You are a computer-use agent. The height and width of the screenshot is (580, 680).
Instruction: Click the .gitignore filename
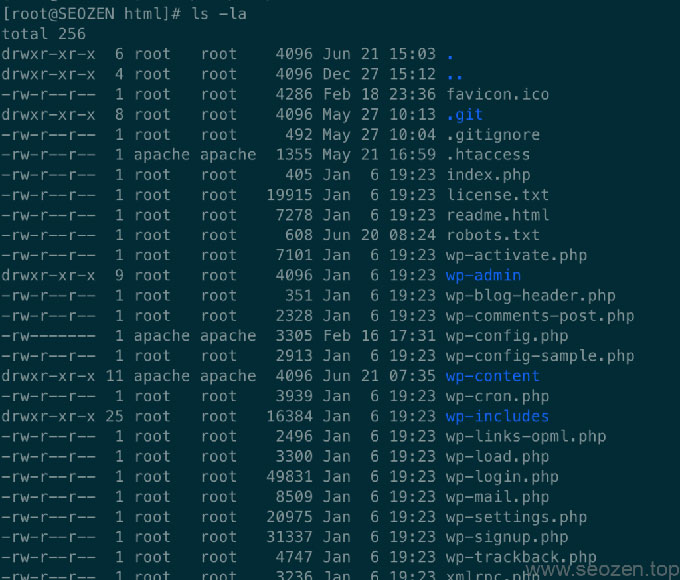[493, 134]
